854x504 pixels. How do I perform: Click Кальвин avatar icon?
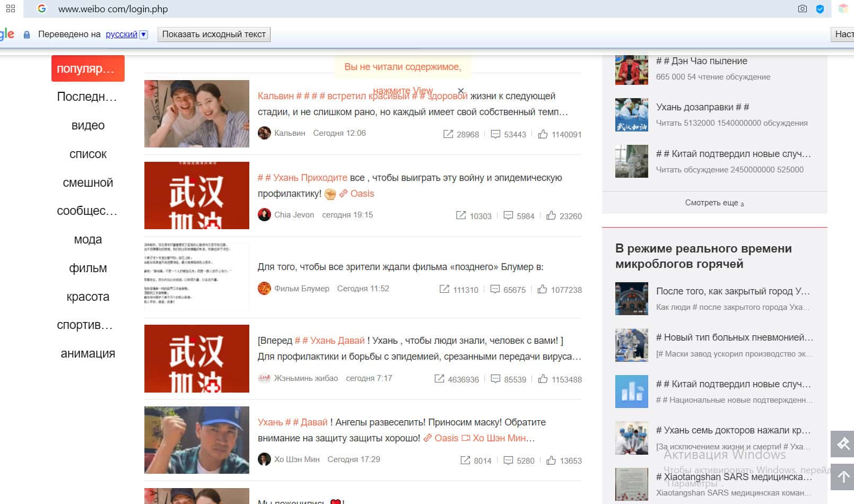(x=264, y=133)
